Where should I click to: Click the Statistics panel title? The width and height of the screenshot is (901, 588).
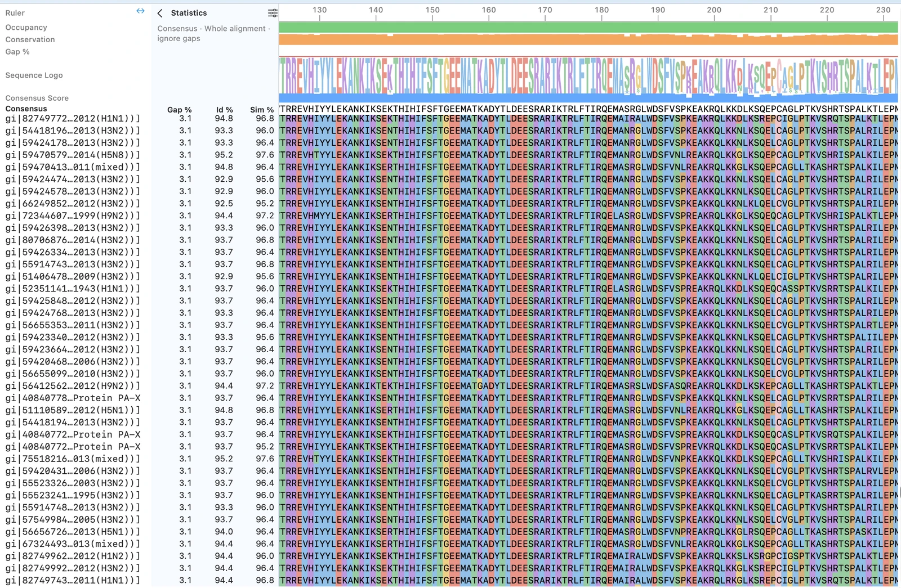189,13
